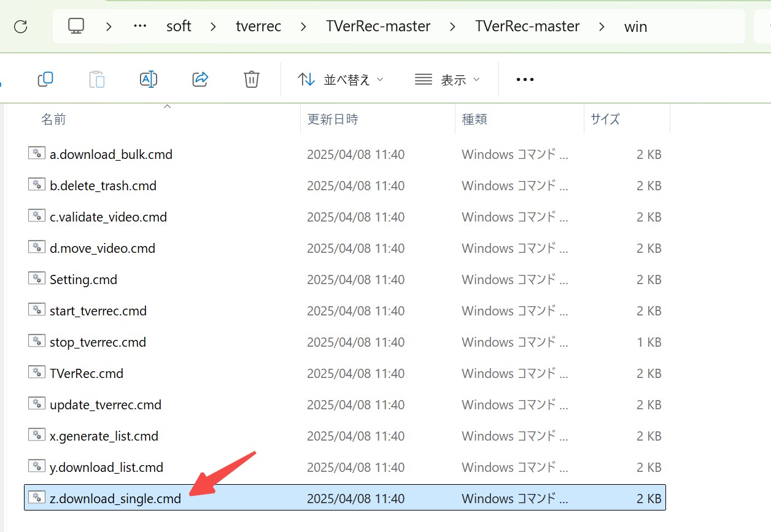Viewport: 771px width, 532px height.
Task: Click the type cell of x.generate_list.cmd
Action: coord(515,436)
